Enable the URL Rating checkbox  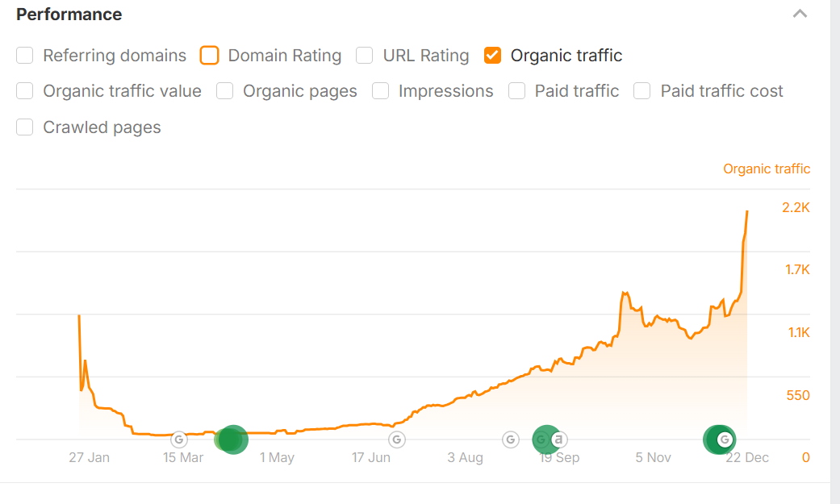pos(364,55)
